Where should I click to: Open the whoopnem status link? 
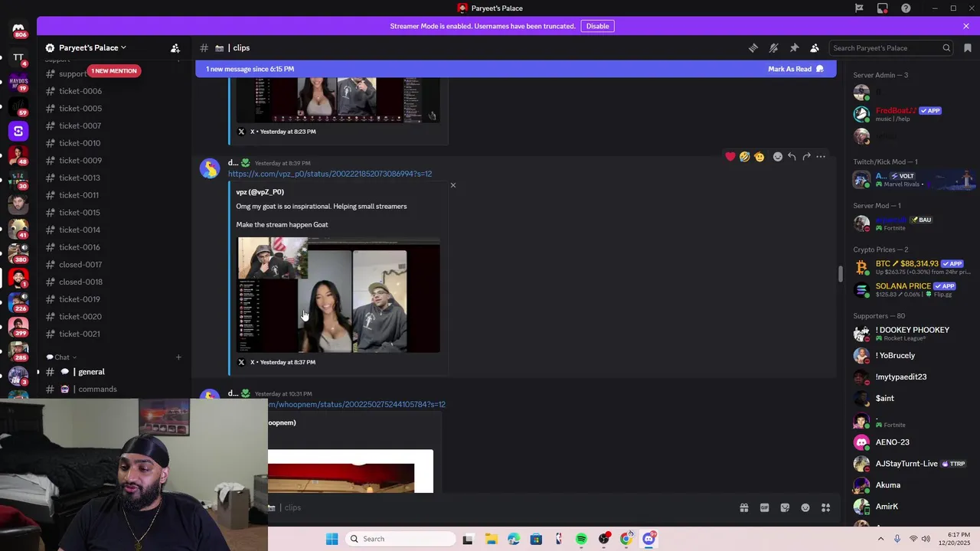pos(357,404)
